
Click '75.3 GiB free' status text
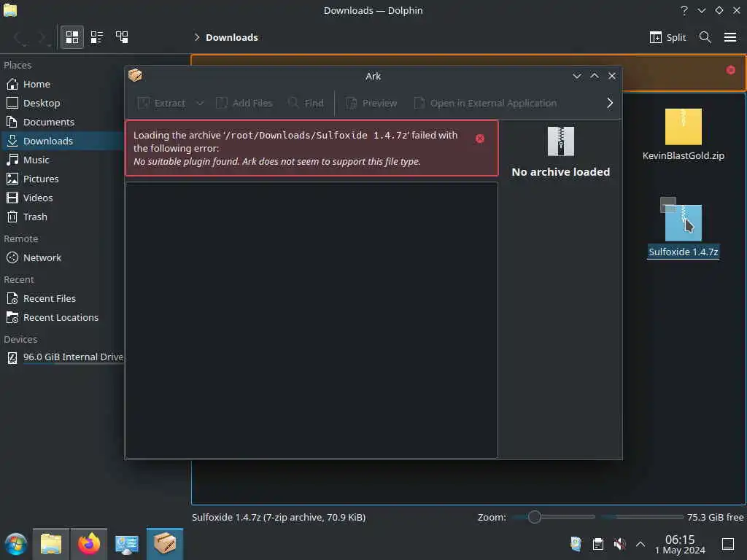point(715,517)
